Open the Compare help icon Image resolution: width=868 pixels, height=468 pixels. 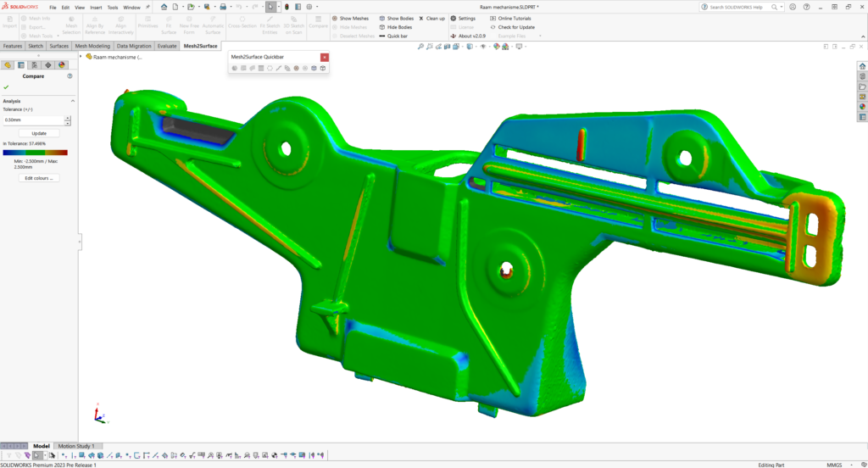[70, 75]
